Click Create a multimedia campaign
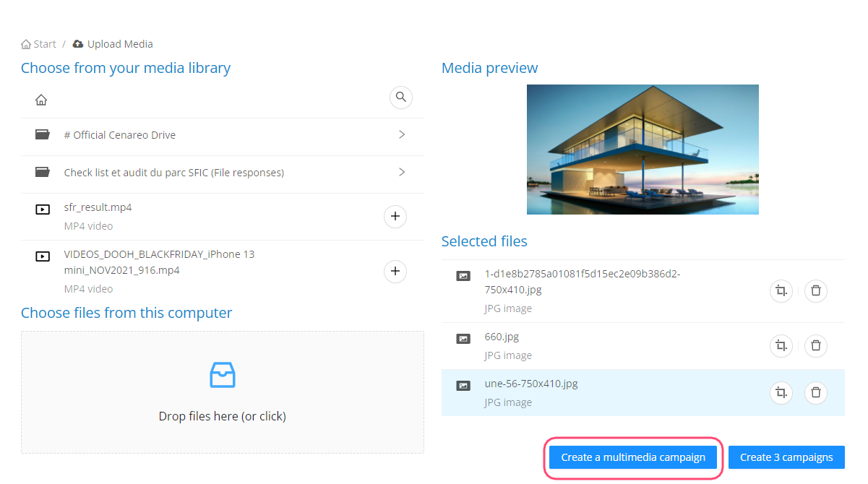This screenshot has width=868, height=484. 633,457
